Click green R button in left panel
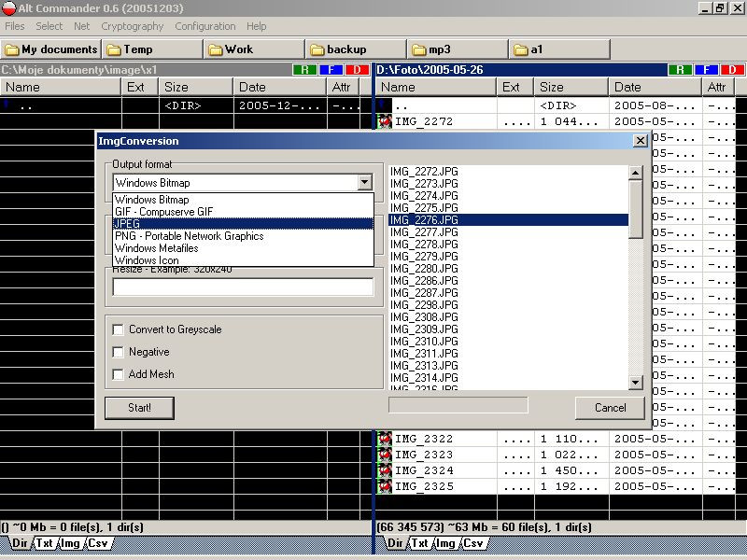747x560 pixels. (305, 70)
